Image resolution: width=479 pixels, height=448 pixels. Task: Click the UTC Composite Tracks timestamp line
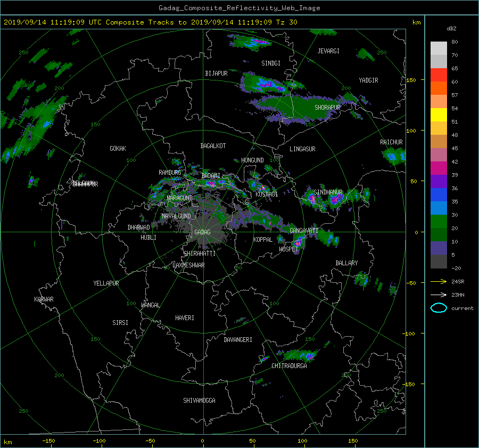click(x=150, y=22)
